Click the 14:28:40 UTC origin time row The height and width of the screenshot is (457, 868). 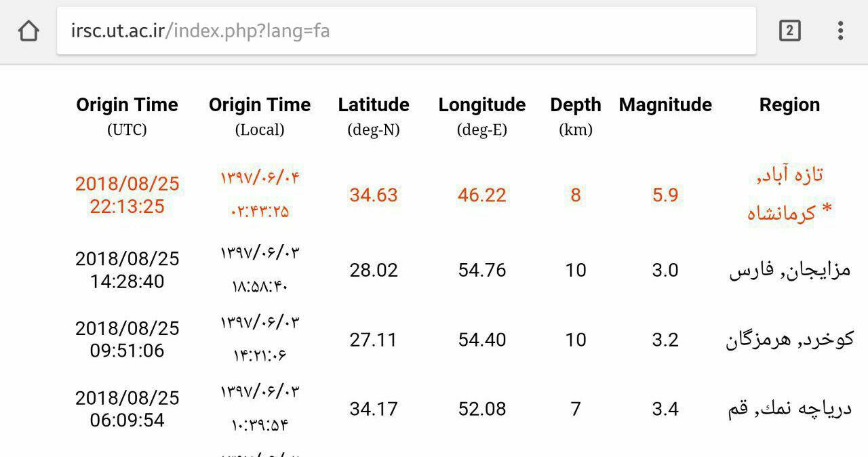tap(127, 271)
